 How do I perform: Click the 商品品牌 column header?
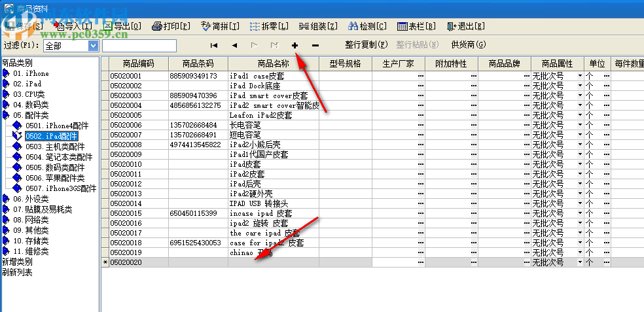pyautogui.click(x=505, y=63)
